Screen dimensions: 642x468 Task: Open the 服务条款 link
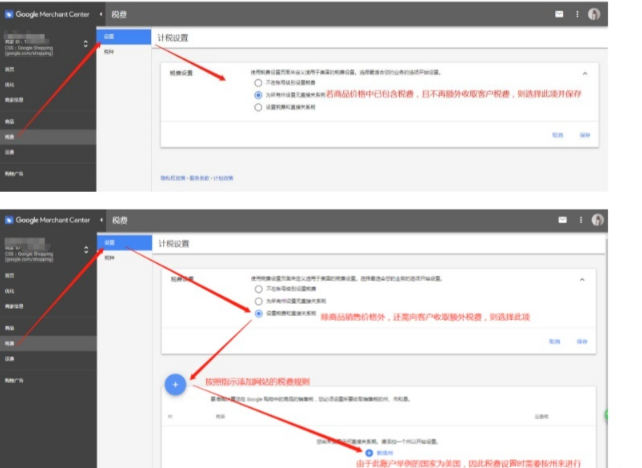pos(199,178)
